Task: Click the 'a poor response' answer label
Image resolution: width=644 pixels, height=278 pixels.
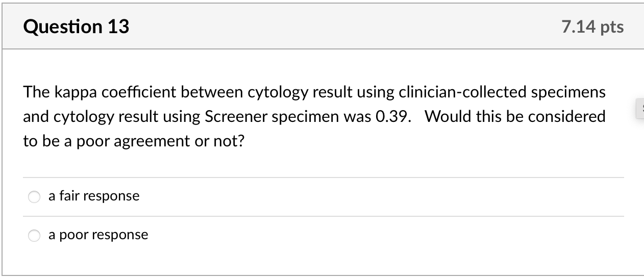Action: 98,235
